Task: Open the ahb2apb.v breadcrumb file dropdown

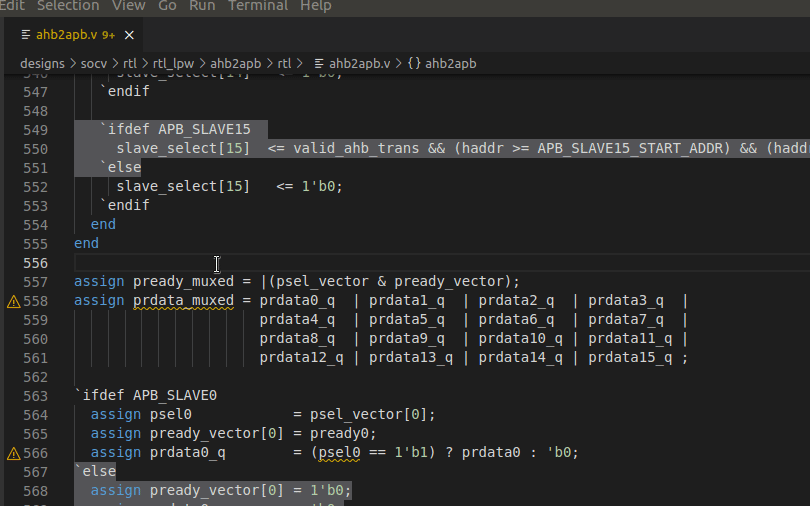Action: tap(361, 63)
